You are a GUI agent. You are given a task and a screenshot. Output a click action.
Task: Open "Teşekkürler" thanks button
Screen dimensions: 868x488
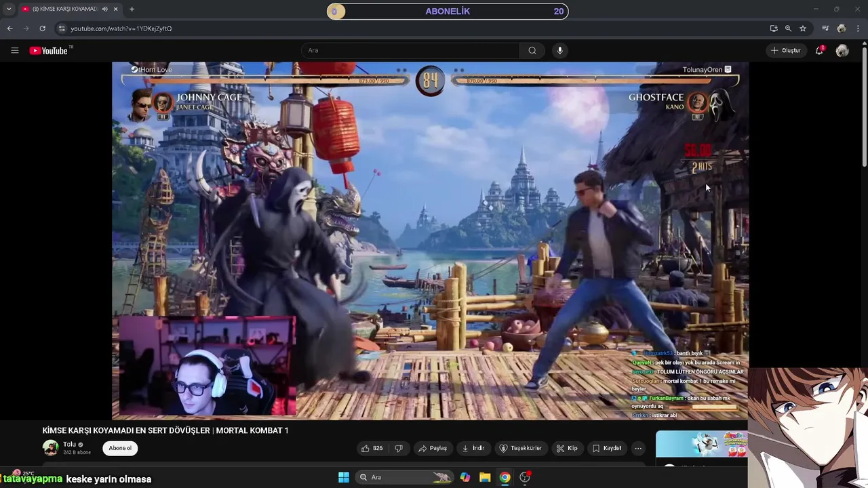click(521, 448)
